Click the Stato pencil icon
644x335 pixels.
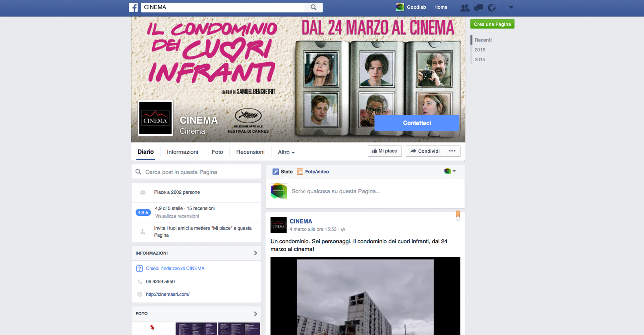click(x=276, y=172)
